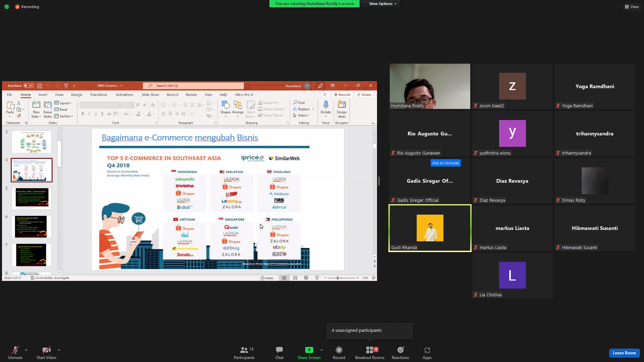The height and width of the screenshot is (362, 644).
Task: Open the File menu in PowerPoint
Action: 9,95
